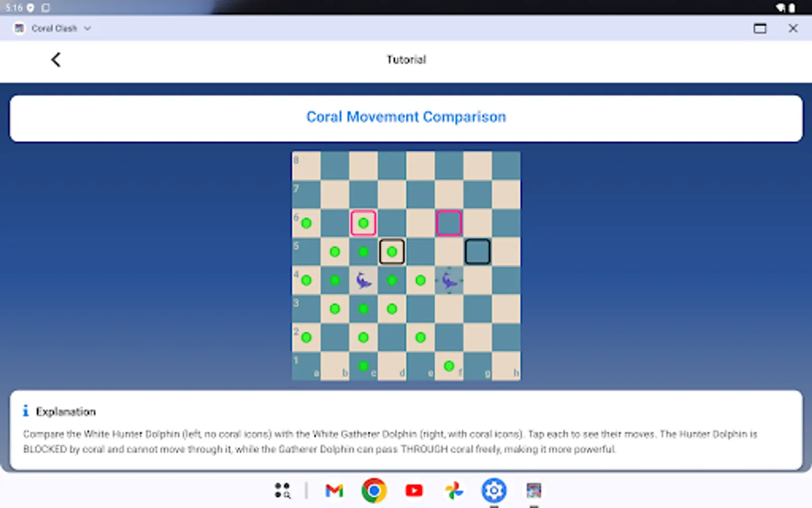Select the green move dot on a6
The image size is (812, 508).
coord(306,223)
